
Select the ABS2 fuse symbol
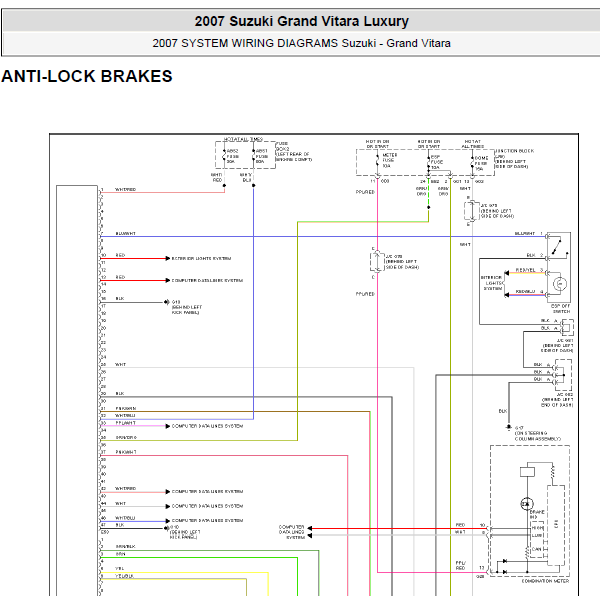pyautogui.click(x=224, y=156)
